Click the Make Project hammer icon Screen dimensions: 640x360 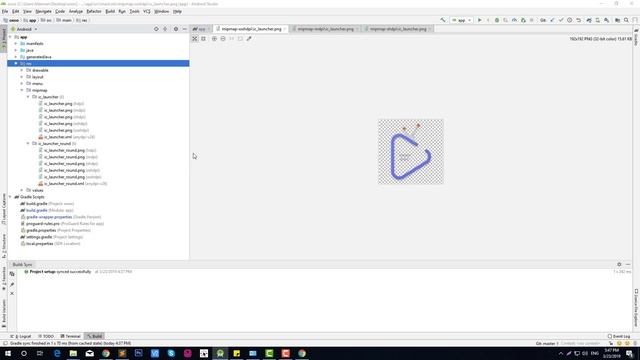click(443, 20)
